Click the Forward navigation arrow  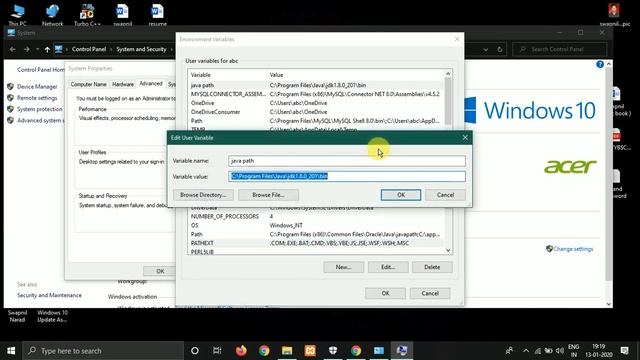click(x=27, y=49)
